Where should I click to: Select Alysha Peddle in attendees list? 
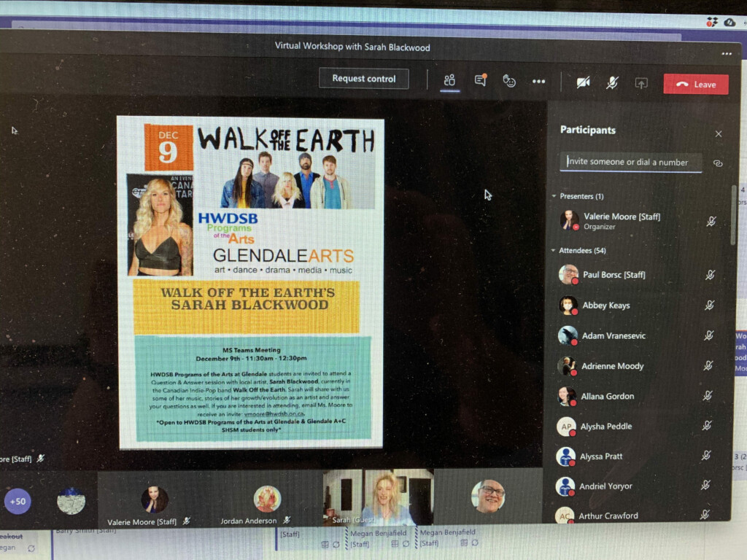click(x=605, y=427)
